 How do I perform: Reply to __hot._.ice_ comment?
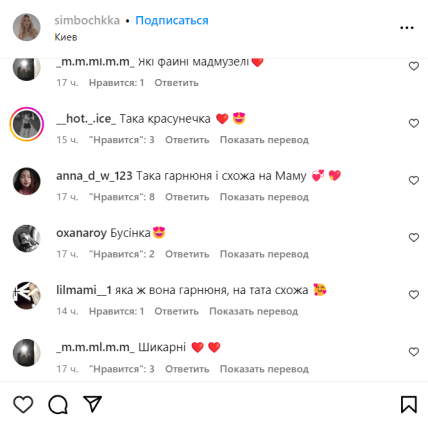(x=187, y=140)
